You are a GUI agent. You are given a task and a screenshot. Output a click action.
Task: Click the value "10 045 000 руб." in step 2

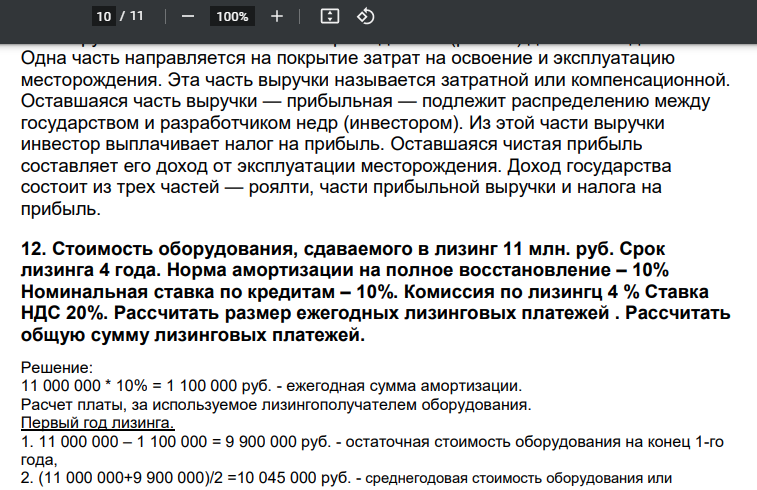point(294,478)
